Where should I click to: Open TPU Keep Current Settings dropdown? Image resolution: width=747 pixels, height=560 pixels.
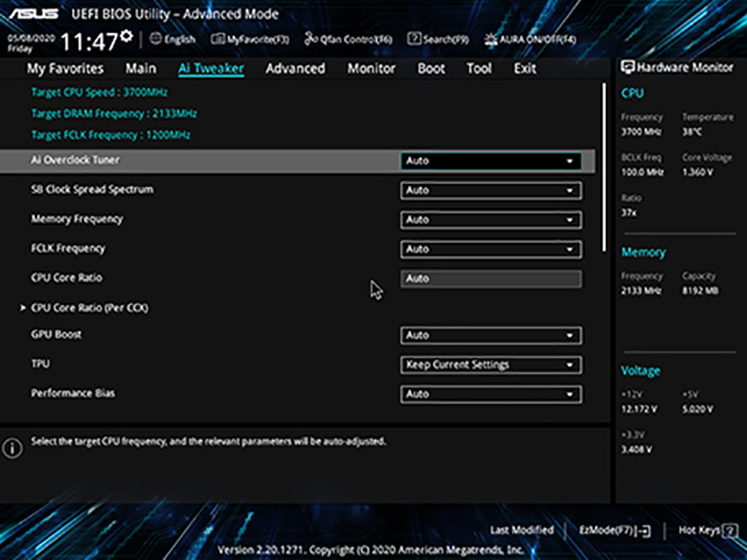point(491,365)
